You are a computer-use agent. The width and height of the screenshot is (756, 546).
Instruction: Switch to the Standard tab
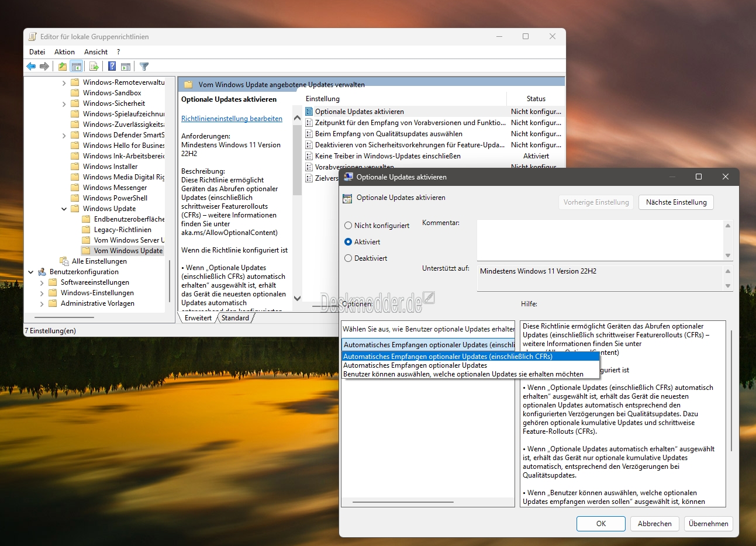[x=236, y=318]
